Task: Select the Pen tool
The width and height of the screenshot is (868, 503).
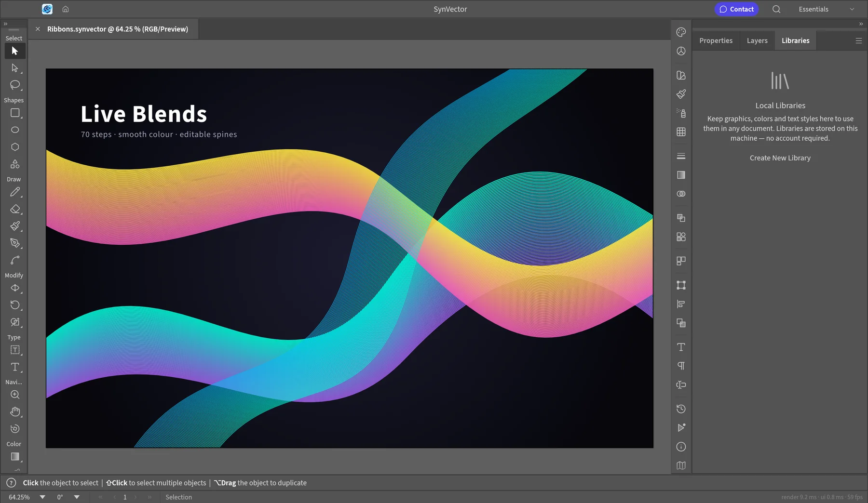Action: 15,243
